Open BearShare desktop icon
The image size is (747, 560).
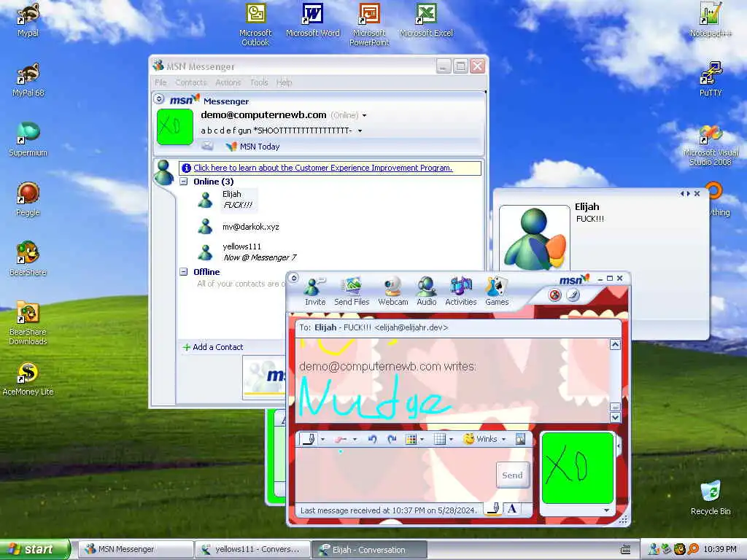[x=28, y=259]
